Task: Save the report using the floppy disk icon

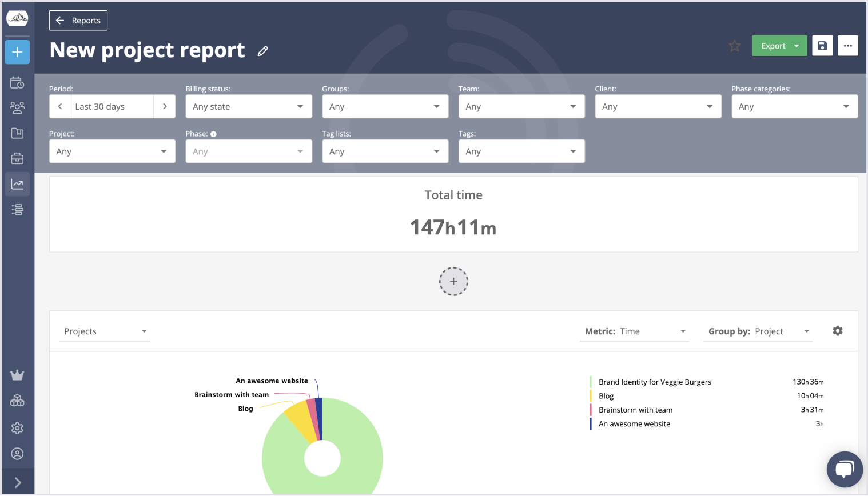Action: [822, 46]
